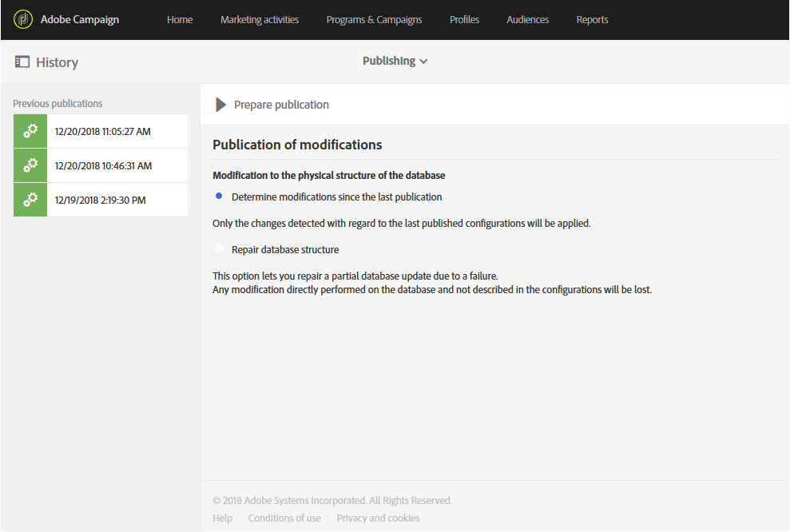
Task: Open the Reports menu
Action: click(x=592, y=19)
